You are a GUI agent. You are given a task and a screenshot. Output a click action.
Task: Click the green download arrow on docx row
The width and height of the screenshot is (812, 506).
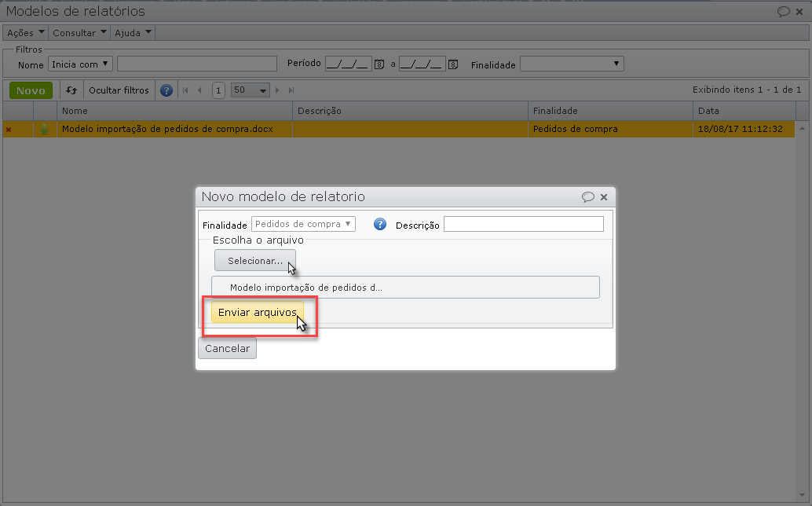[45, 129]
